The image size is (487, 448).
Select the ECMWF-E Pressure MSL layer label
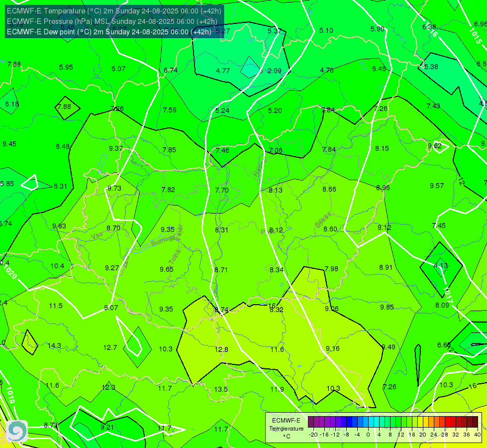coord(112,21)
